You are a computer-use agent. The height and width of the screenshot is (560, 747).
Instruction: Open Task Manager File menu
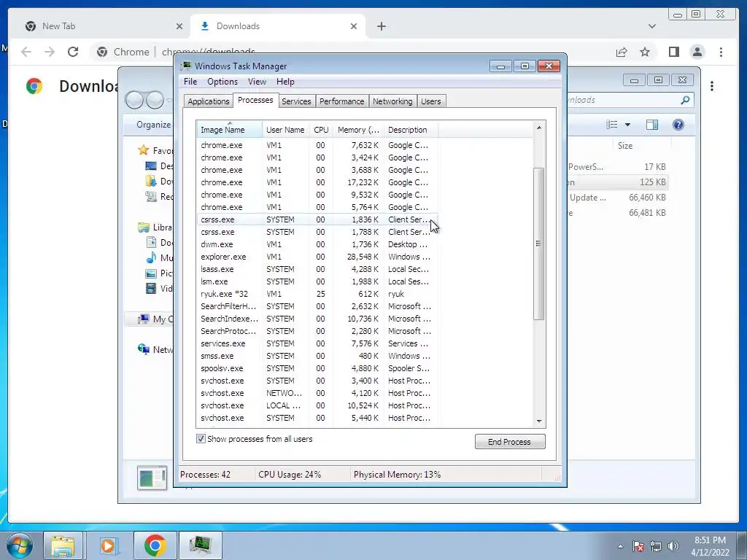(x=190, y=82)
